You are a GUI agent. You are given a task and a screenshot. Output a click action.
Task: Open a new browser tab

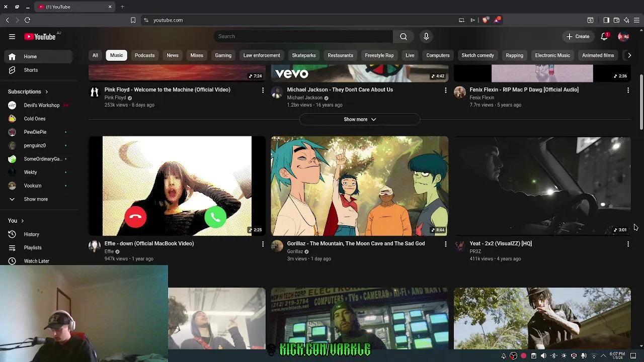click(x=122, y=7)
